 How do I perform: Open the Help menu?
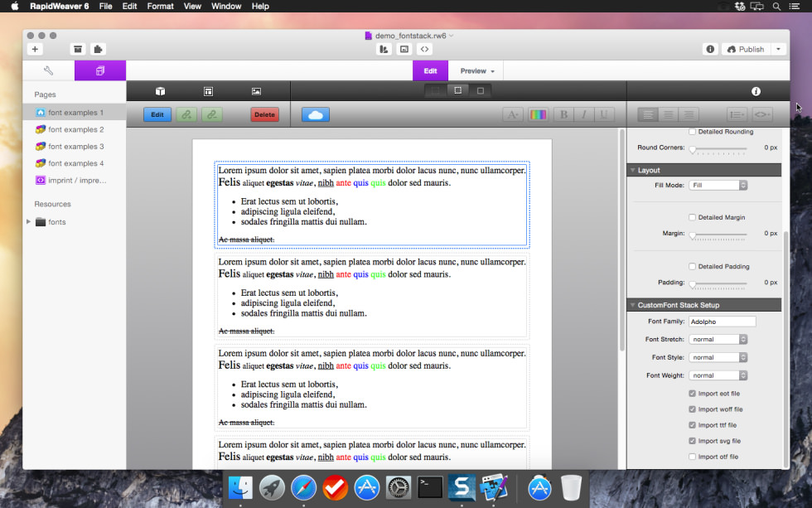(x=260, y=6)
